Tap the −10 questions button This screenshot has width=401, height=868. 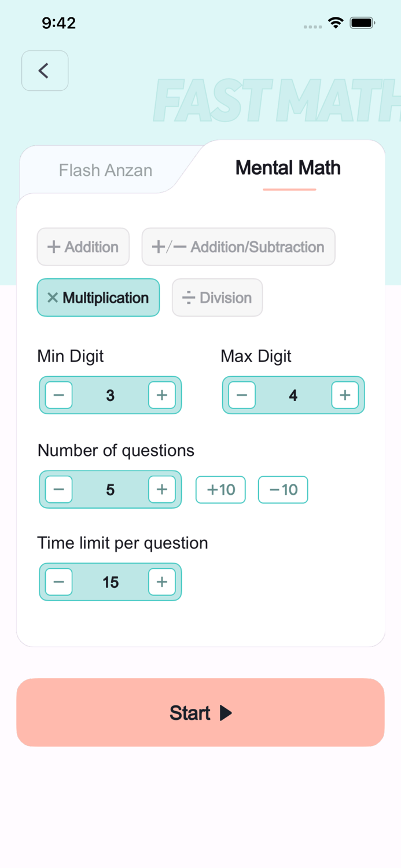pos(282,490)
